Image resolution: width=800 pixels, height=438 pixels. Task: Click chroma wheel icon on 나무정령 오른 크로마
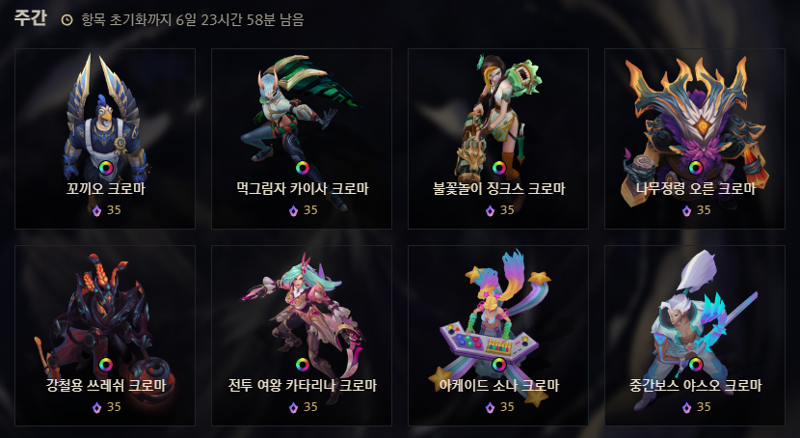(x=695, y=168)
